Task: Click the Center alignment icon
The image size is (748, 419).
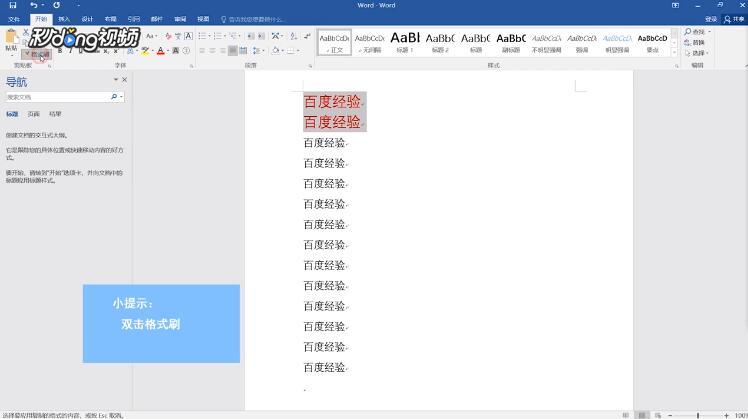Action: coord(212,51)
